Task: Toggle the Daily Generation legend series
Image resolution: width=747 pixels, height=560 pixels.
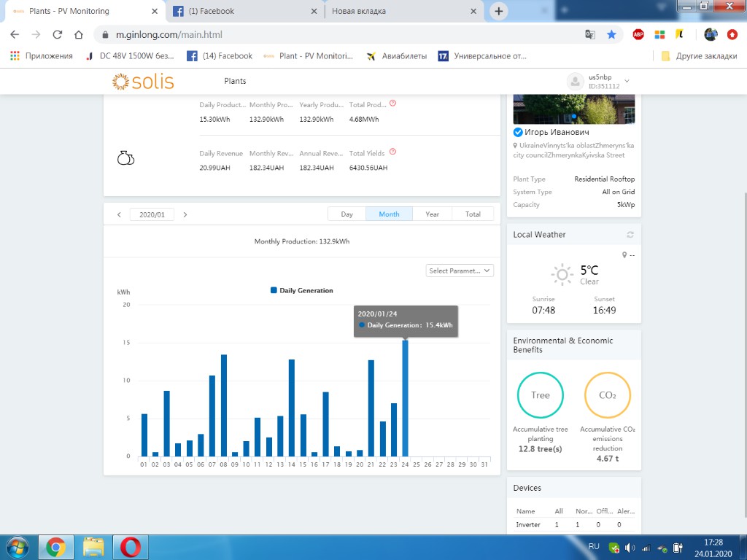Action: (301, 290)
